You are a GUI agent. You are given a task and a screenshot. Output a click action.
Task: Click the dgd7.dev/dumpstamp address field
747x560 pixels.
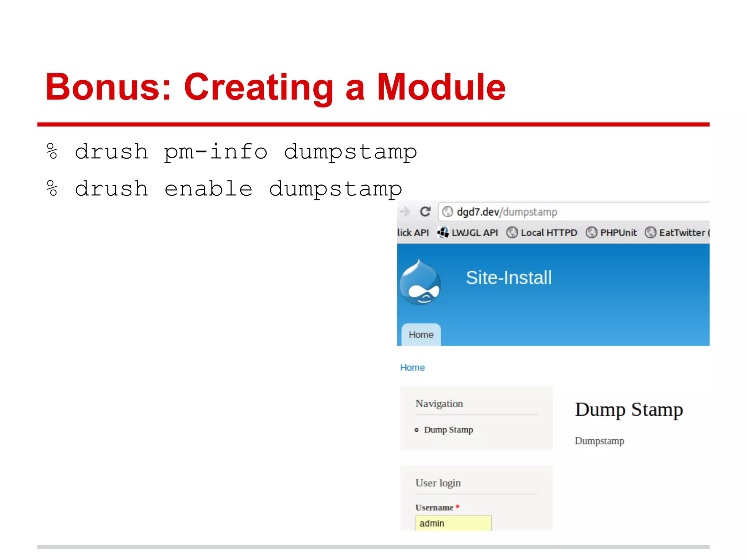point(574,212)
